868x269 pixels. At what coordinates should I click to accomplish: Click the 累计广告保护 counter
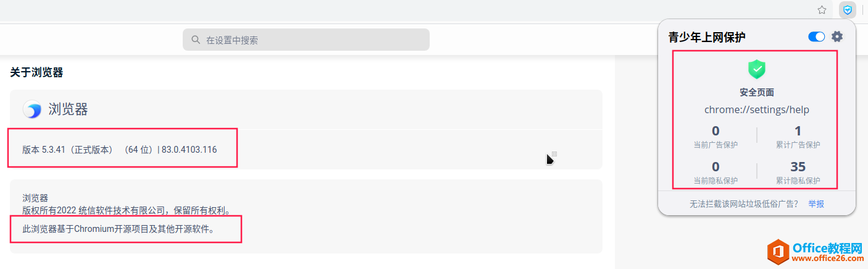[798, 137]
